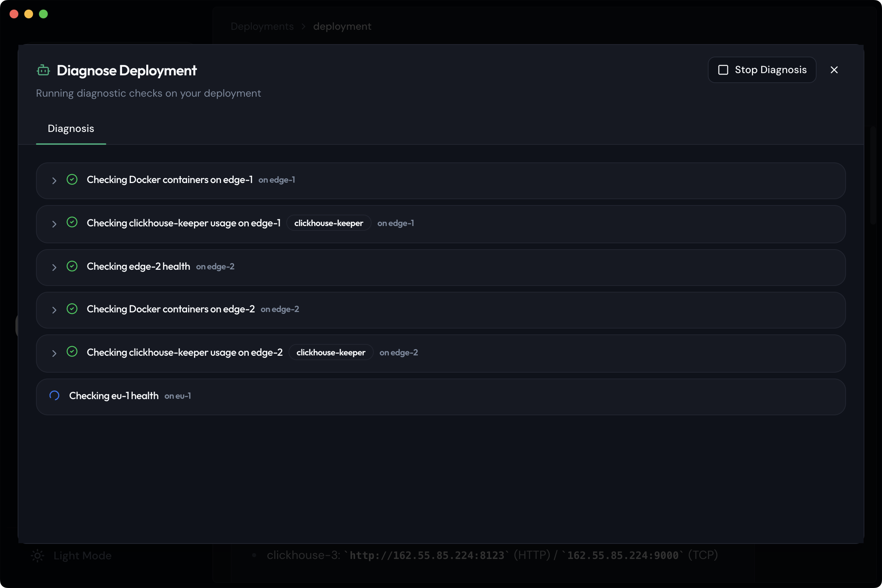This screenshot has width=882, height=588.
Task: Expand the Checking edge-2 health entry
Action: click(54, 268)
